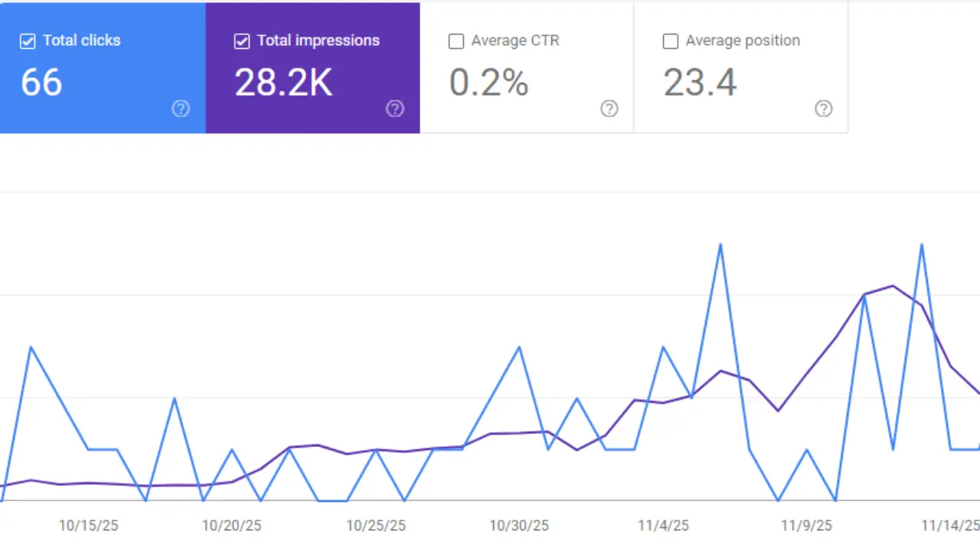Click the 66 total clicks value
This screenshot has height=551, width=980.
[x=41, y=82]
